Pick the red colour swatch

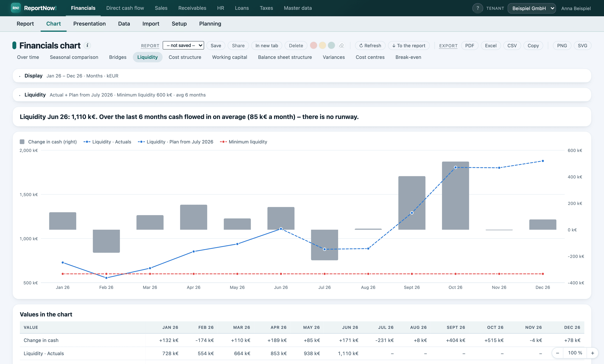313,45
